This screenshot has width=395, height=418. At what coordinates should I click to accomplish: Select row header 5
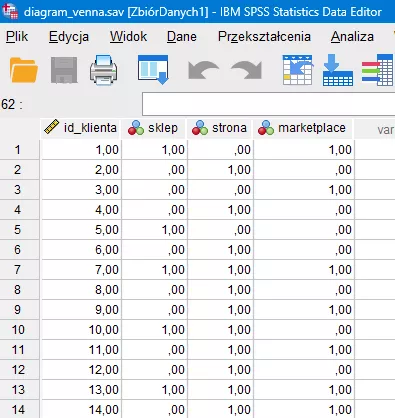(x=19, y=230)
